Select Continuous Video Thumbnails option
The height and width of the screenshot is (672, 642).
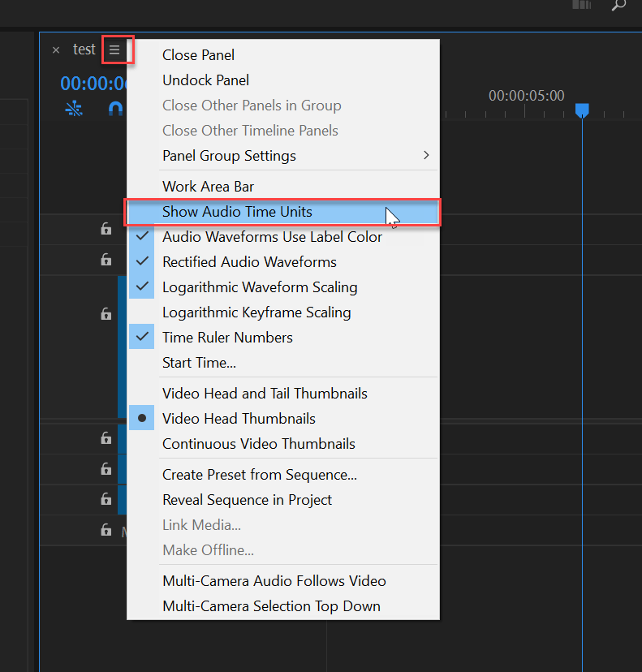pyautogui.click(x=258, y=444)
